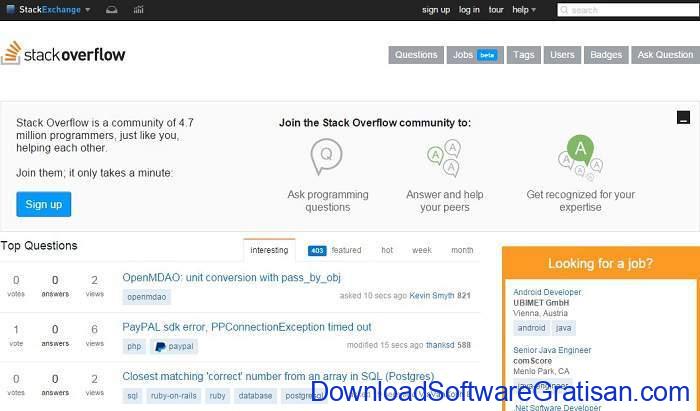The image size is (700, 411).
Task: Open question 'Closest matching correct number from an array'
Action: point(278,377)
